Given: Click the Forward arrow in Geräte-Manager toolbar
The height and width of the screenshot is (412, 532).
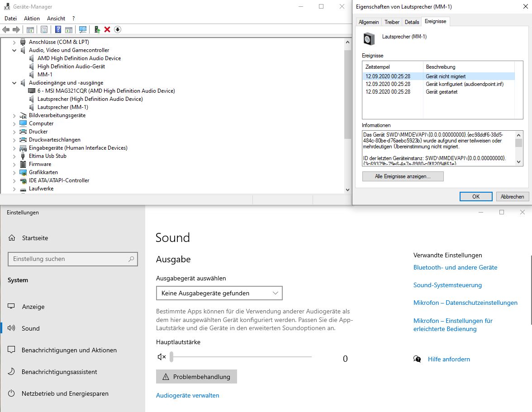Looking at the screenshot, I should [x=16, y=29].
